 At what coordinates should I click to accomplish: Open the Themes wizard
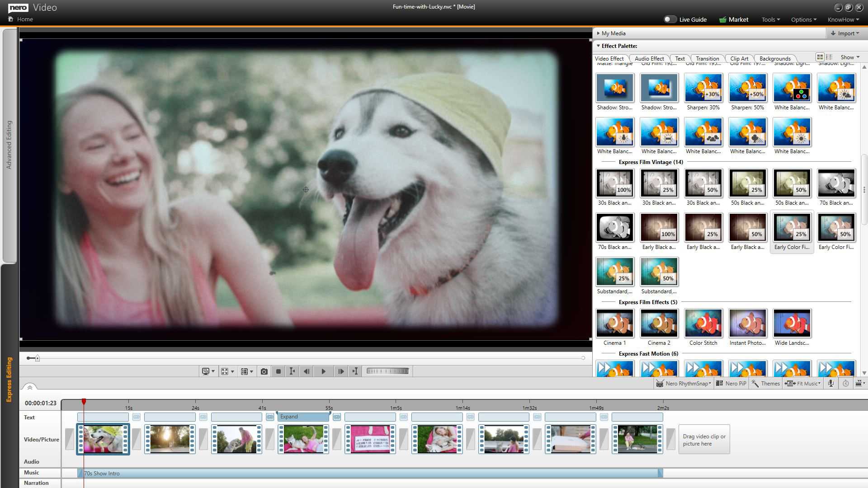(x=765, y=383)
